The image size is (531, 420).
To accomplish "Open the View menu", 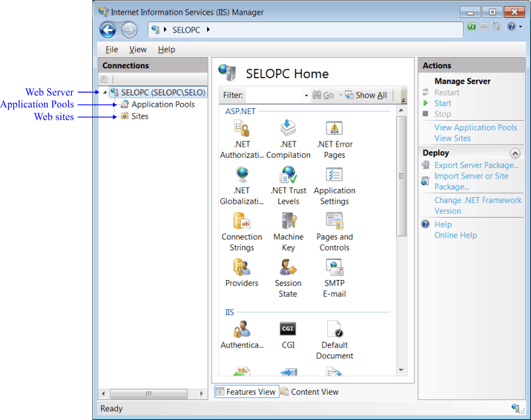I will [x=138, y=49].
